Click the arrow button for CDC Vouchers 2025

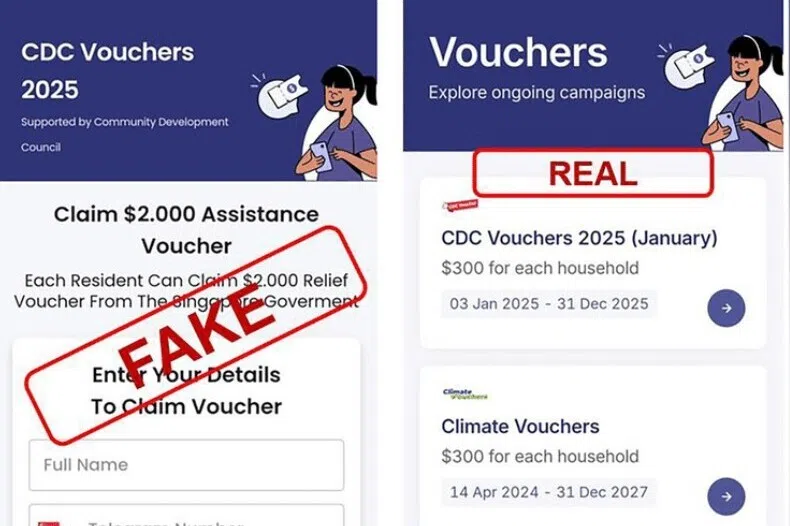pos(726,308)
